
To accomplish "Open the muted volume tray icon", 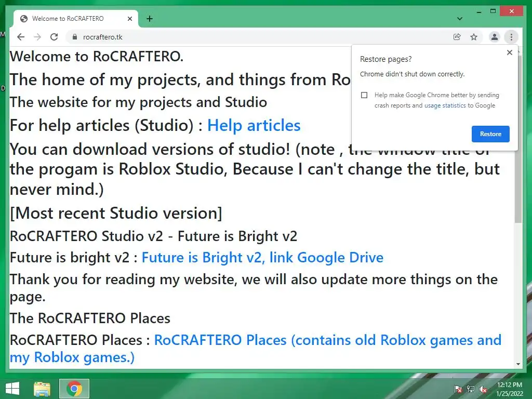I will pyautogui.click(x=483, y=389).
